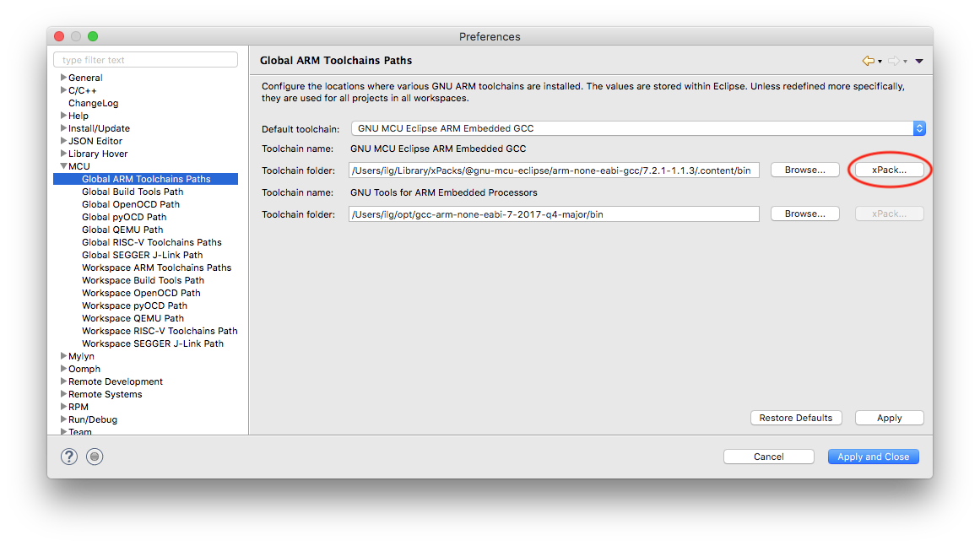Click the Apply button
Screen dimensions: 980x546
click(890, 418)
